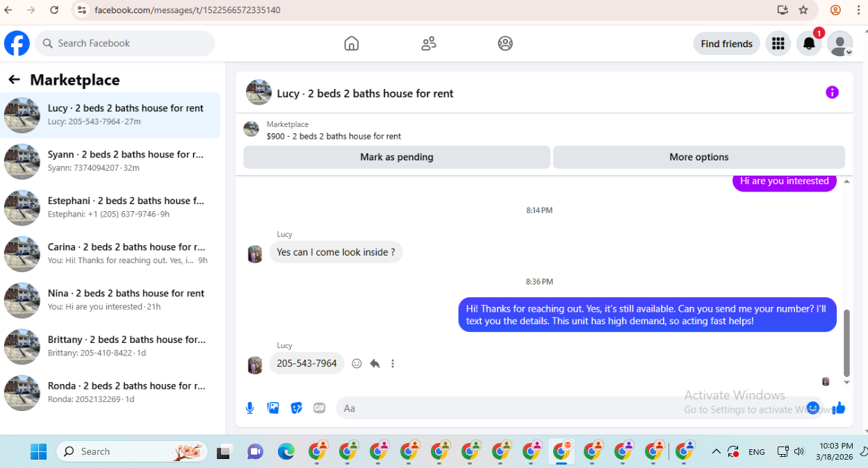Click the 205-543-7964 message bubble
Viewport: 868px width, 468px height.
click(x=306, y=363)
